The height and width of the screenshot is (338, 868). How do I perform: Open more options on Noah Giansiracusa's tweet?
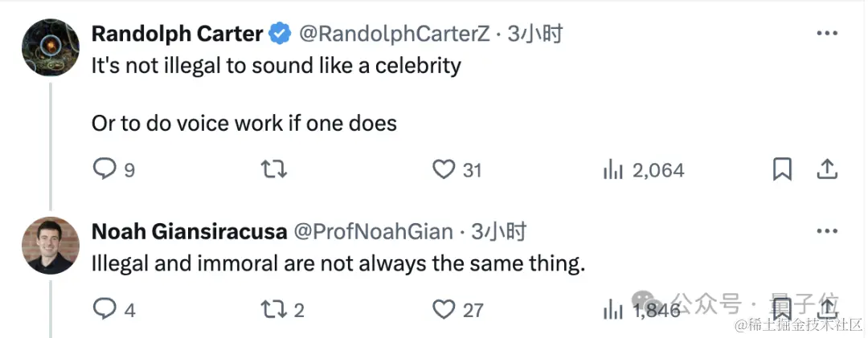(827, 231)
